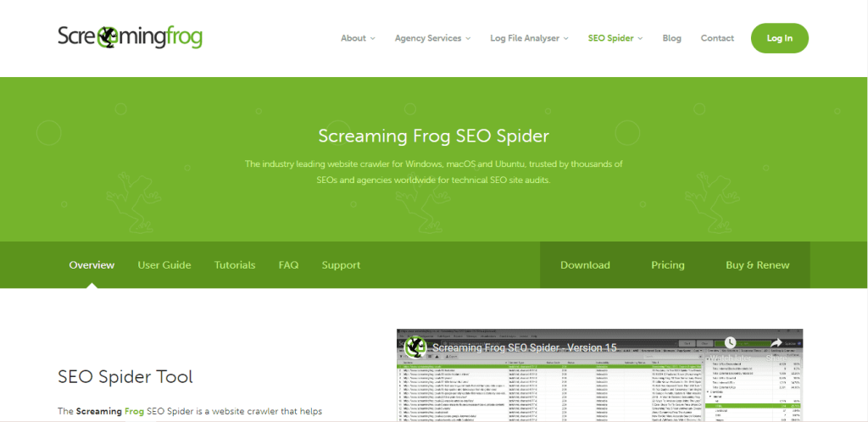The width and height of the screenshot is (868, 422).
Task: Open the Tutorials tab
Action: tap(235, 265)
